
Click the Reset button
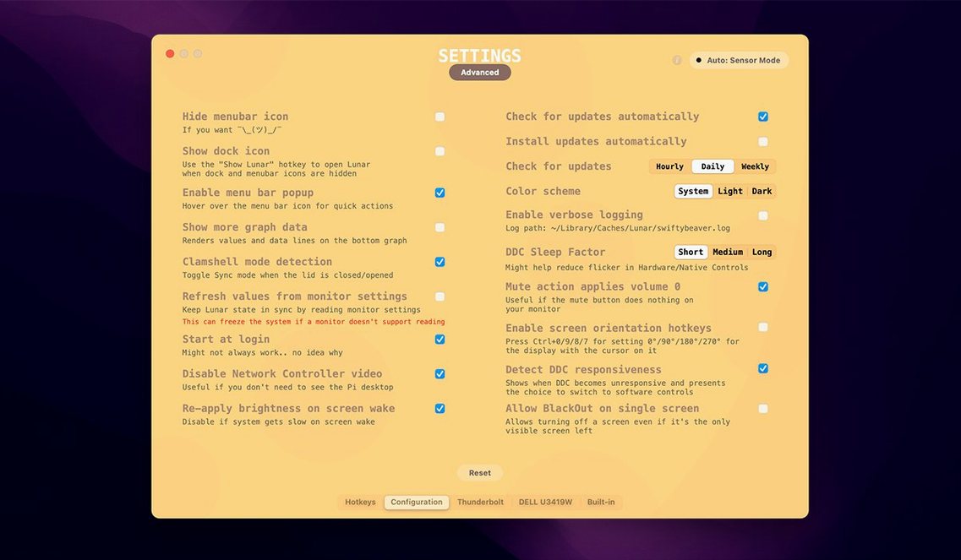coord(480,473)
